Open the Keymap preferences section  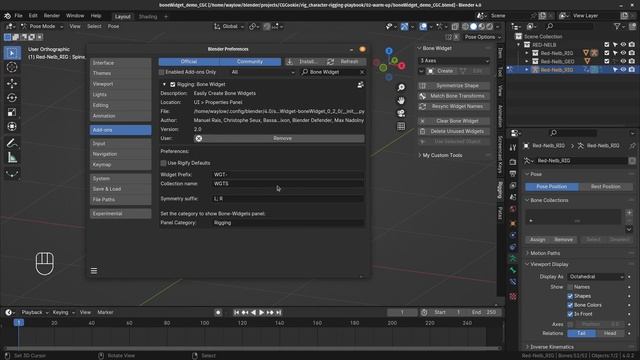click(x=120, y=165)
